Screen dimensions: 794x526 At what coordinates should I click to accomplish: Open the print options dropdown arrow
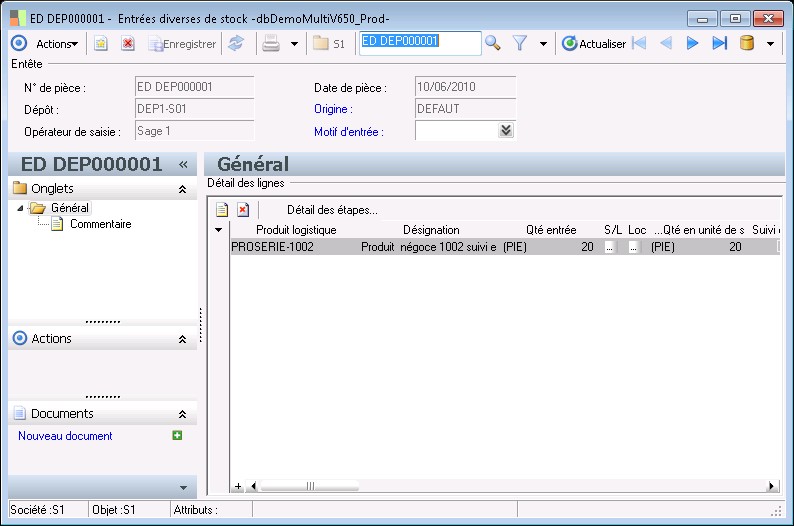click(x=294, y=44)
